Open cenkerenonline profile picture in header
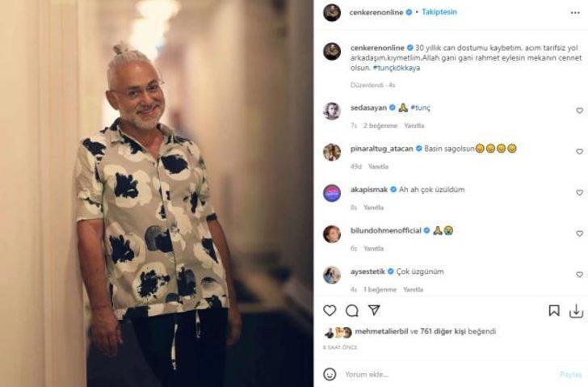 tap(332, 13)
